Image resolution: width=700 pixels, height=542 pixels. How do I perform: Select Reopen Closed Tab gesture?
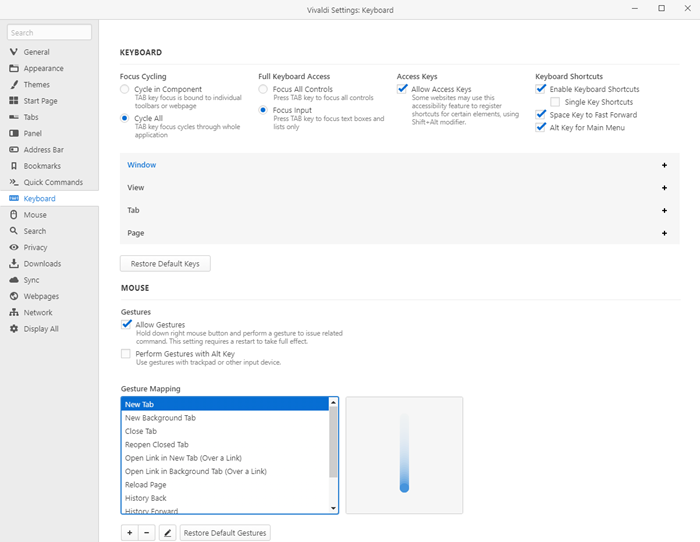(225, 444)
